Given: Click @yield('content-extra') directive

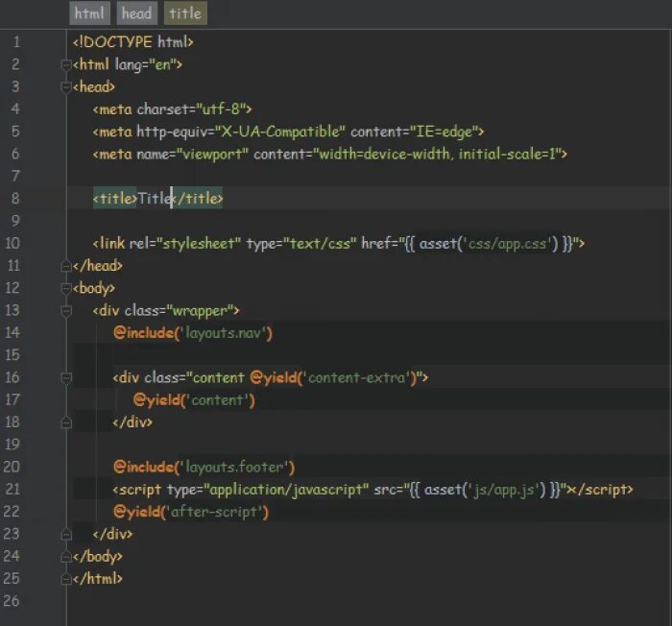Looking at the screenshot, I should 333,377.
